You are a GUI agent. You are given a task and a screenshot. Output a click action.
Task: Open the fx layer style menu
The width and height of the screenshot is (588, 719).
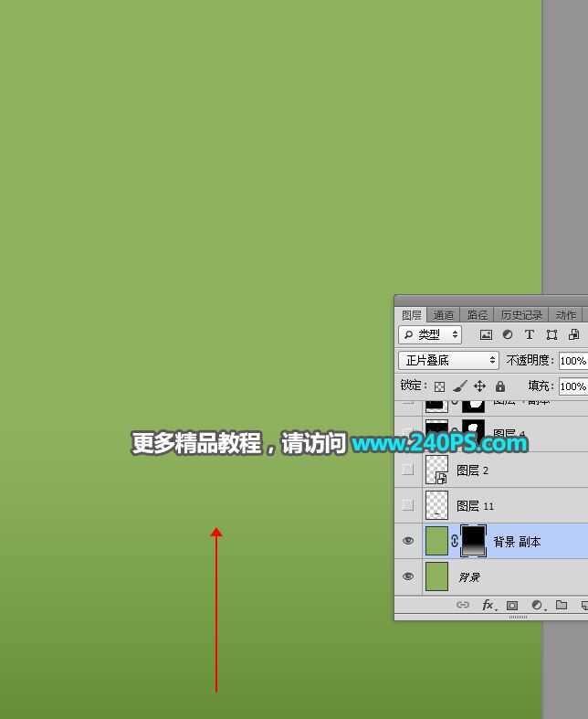pyautogui.click(x=488, y=605)
